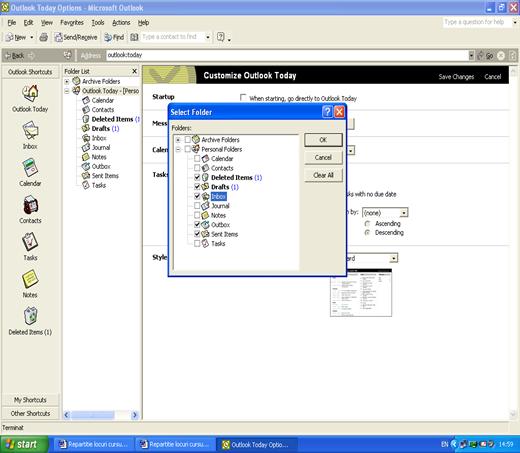The image size is (520, 453).
Task: Open the Tools menu
Action: point(98,23)
